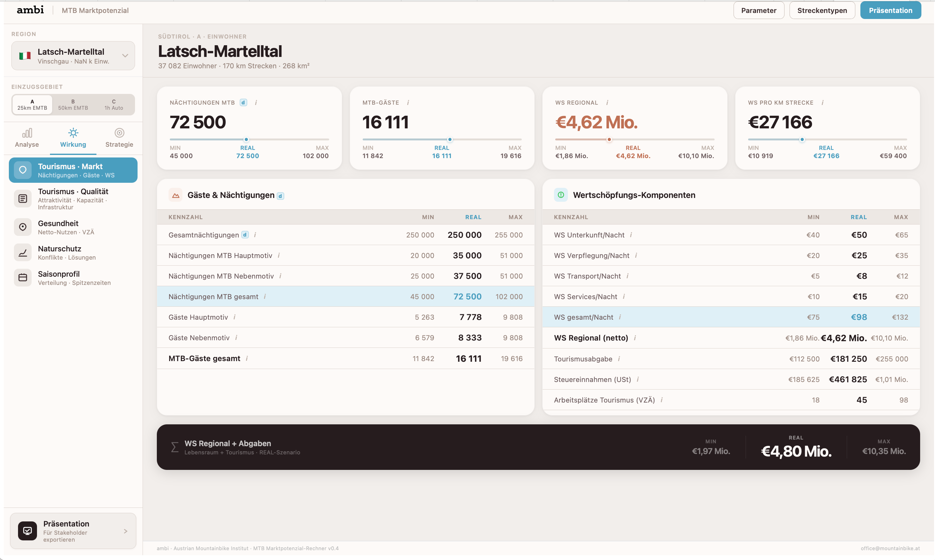Open Streckentypen from the top bar
Viewport: 935px width, 560px height.
pyautogui.click(x=822, y=10)
